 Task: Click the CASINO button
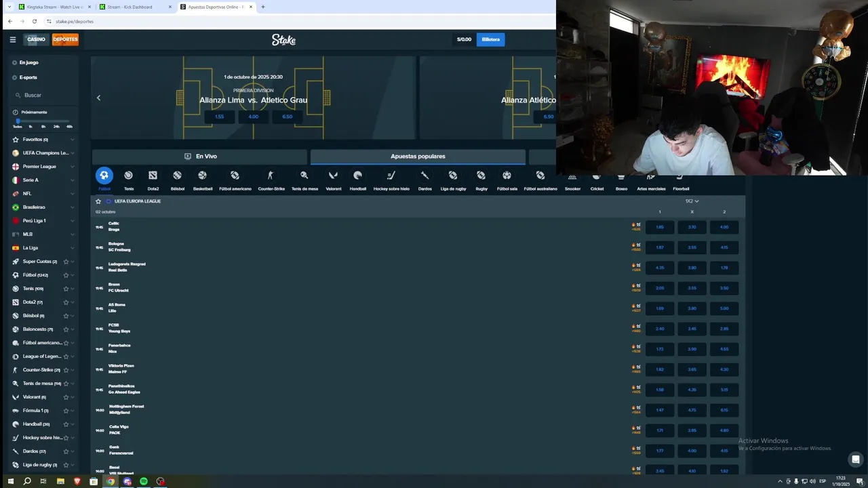36,39
